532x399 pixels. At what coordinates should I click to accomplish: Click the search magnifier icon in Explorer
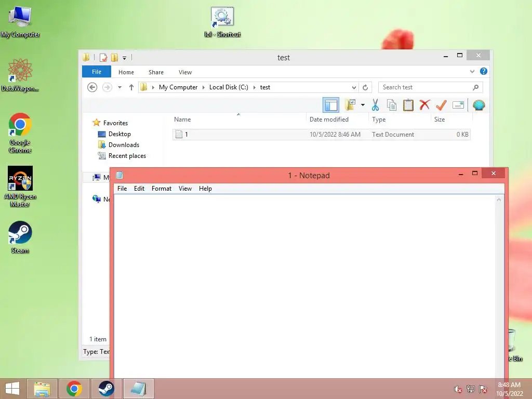[x=476, y=87]
